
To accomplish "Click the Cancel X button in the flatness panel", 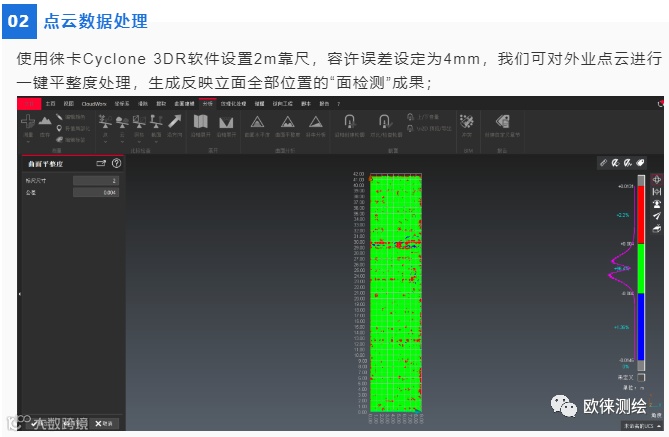I will click(103, 423).
